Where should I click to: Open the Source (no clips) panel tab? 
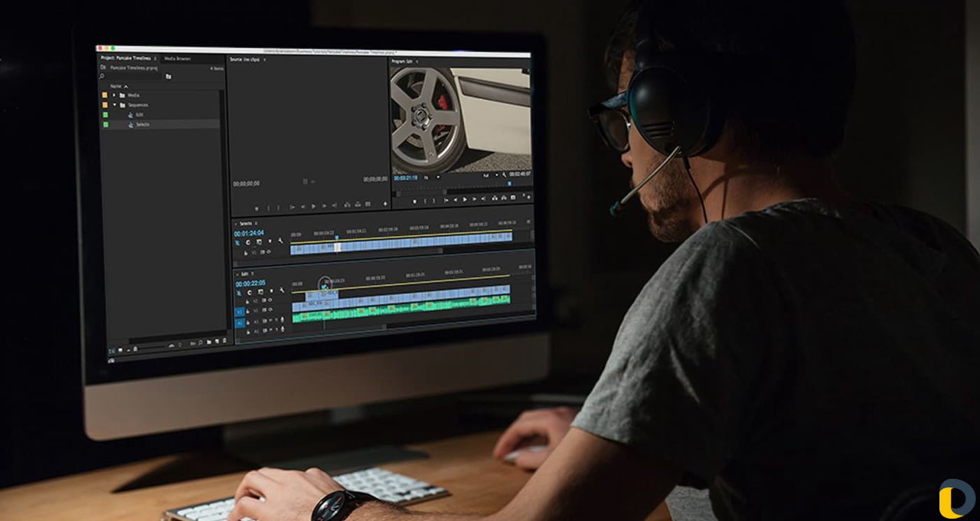[x=244, y=59]
